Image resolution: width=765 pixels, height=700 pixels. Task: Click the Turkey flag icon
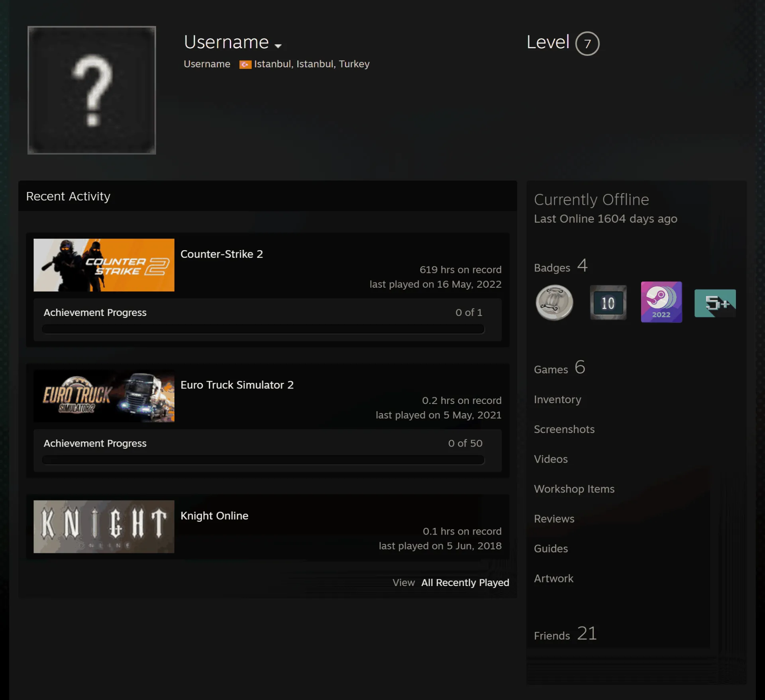245,65
